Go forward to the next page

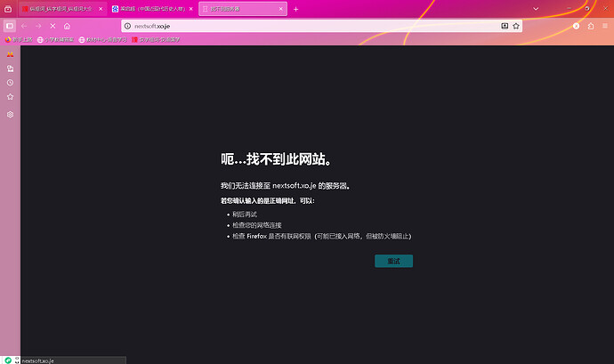coord(38,26)
